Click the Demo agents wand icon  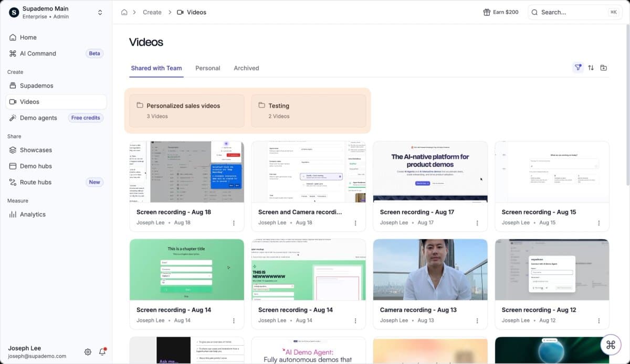tap(13, 118)
